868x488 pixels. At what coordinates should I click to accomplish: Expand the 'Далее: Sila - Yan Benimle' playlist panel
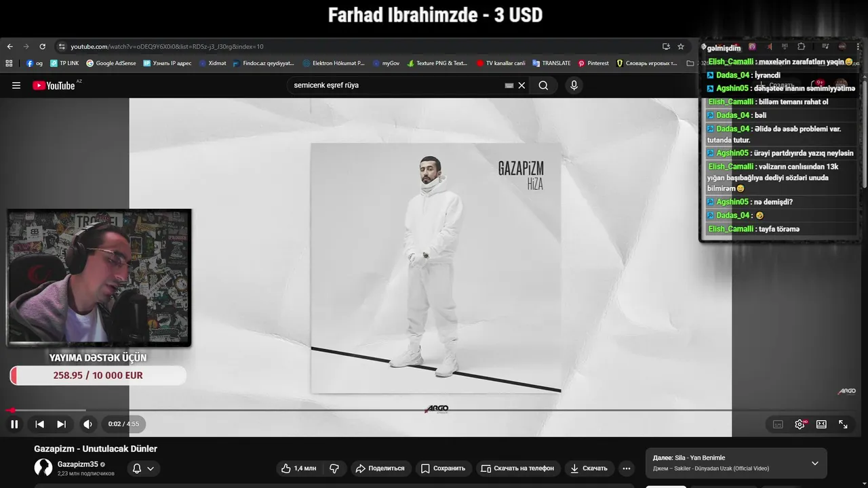(x=814, y=464)
